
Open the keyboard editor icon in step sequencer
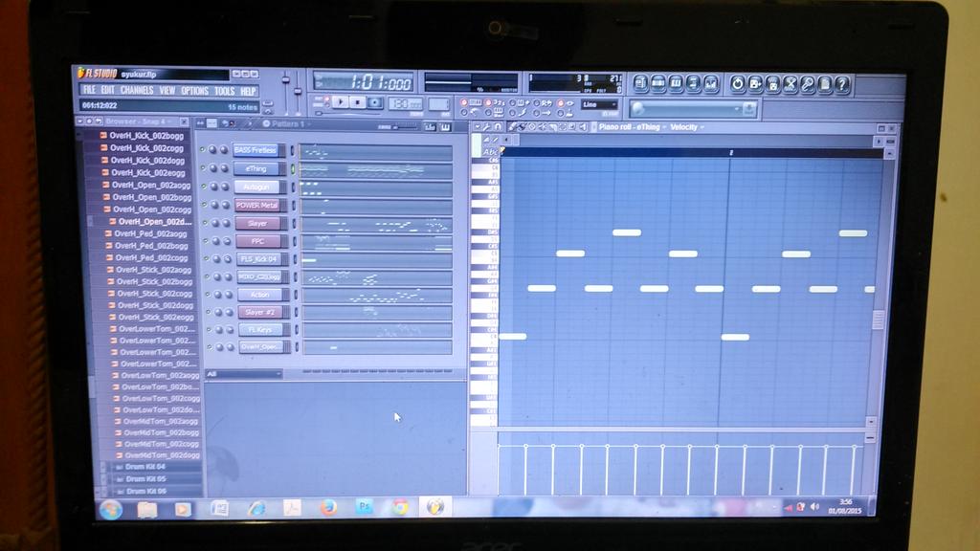click(x=445, y=127)
